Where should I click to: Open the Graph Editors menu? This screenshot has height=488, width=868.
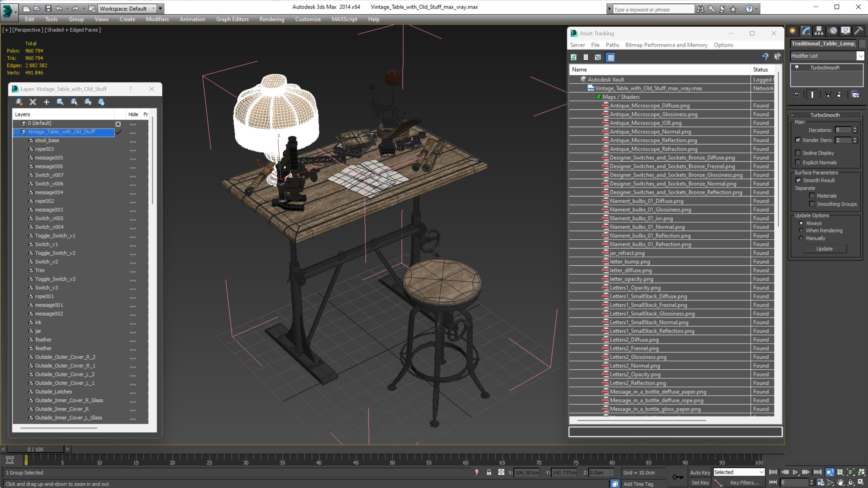click(232, 19)
